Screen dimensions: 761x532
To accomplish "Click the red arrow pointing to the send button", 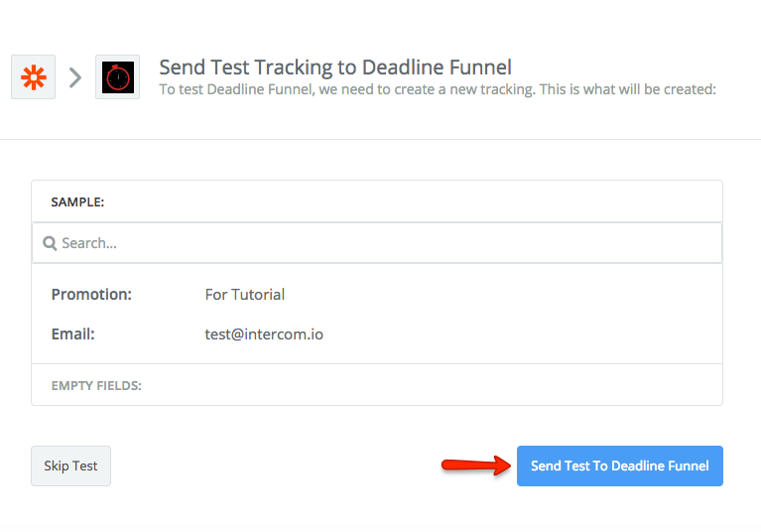I will tap(475, 465).
